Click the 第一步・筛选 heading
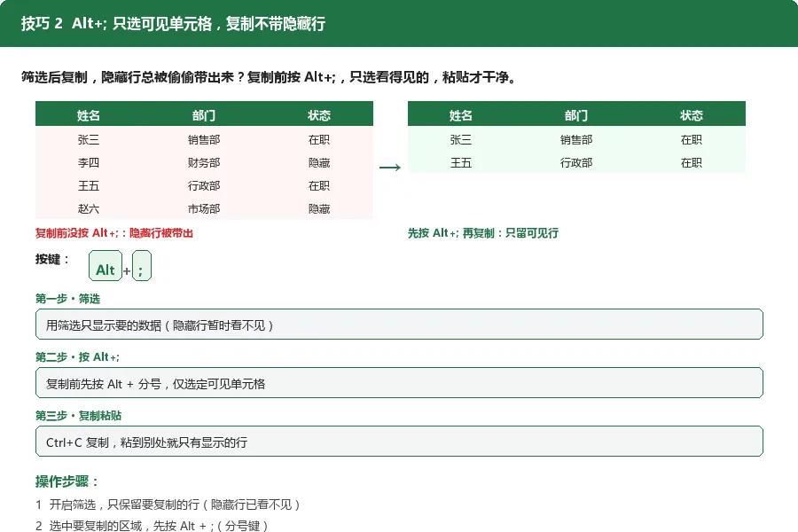The height and width of the screenshot is (532, 798). [67, 299]
